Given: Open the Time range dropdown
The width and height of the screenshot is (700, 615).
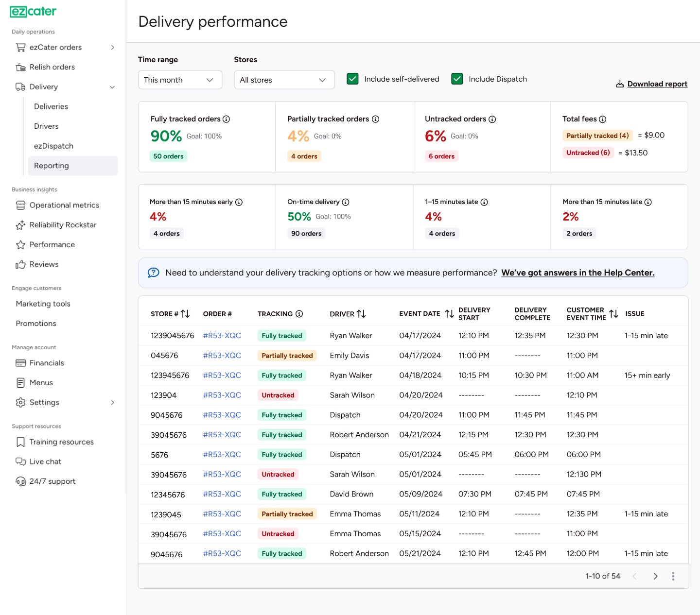Looking at the screenshot, I should tap(180, 80).
